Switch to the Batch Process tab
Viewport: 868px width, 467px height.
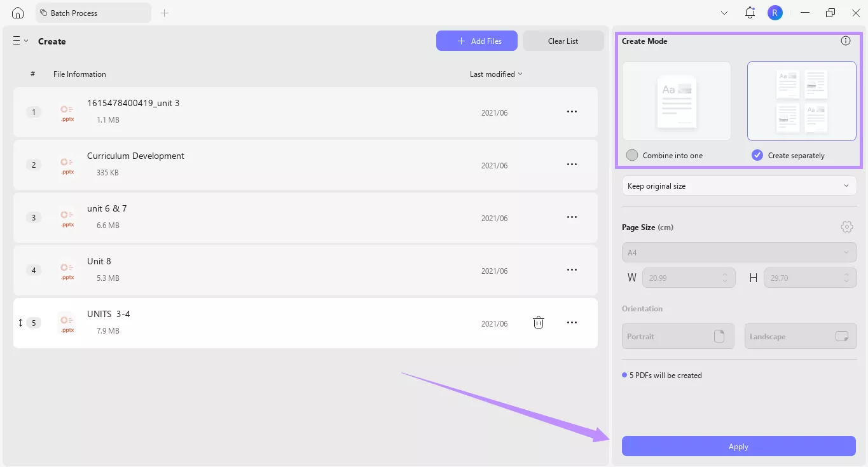[93, 12]
